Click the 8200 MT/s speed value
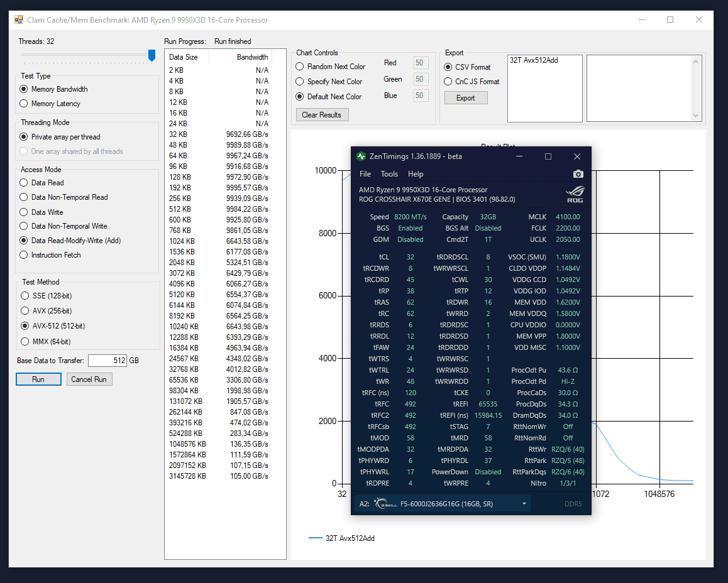Screen dimensions: 728x583 411,217
